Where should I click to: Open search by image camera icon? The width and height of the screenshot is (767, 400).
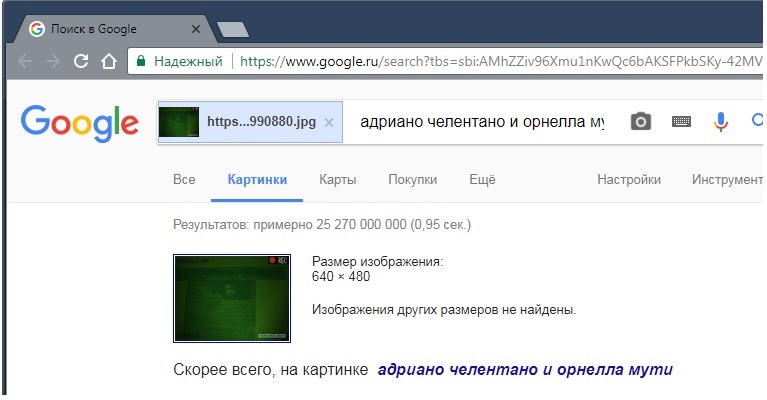pyautogui.click(x=641, y=121)
